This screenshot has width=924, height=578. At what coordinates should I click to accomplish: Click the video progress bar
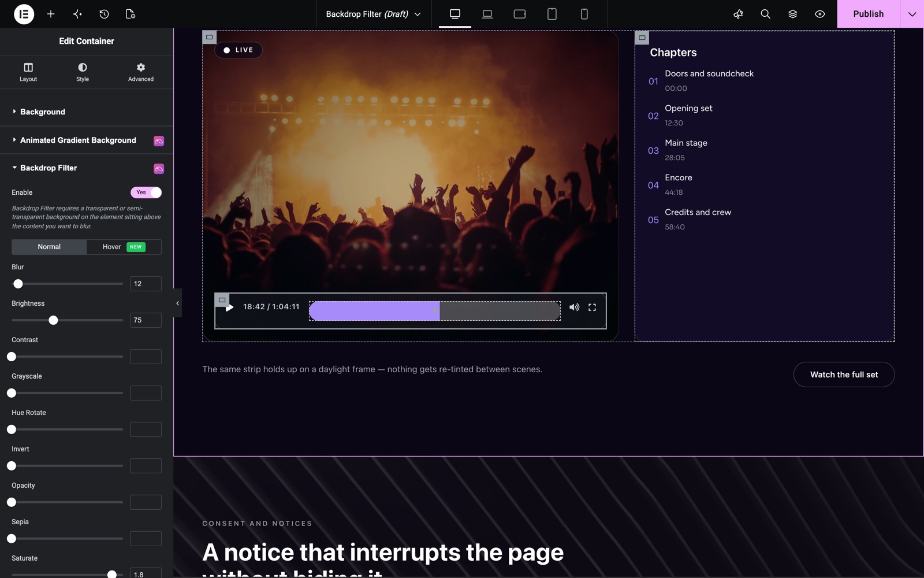[435, 311]
